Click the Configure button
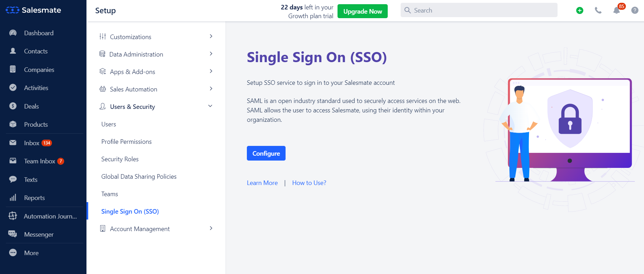Screen dimensions: 644x274 click(266, 153)
